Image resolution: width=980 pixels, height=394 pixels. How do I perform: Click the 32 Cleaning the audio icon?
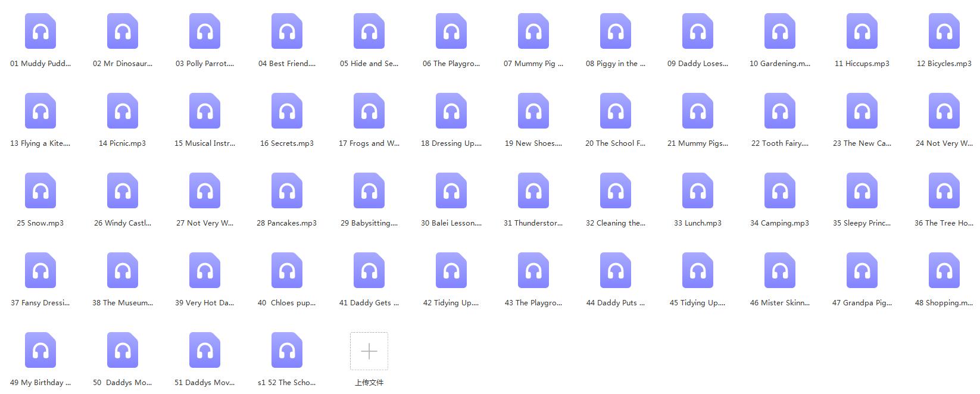tap(616, 190)
